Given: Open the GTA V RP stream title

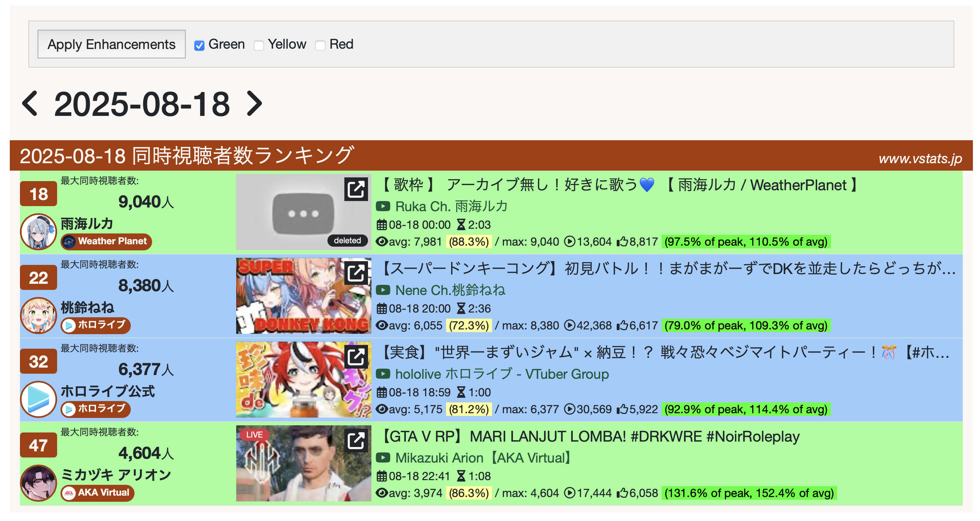Looking at the screenshot, I should point(590,437).
